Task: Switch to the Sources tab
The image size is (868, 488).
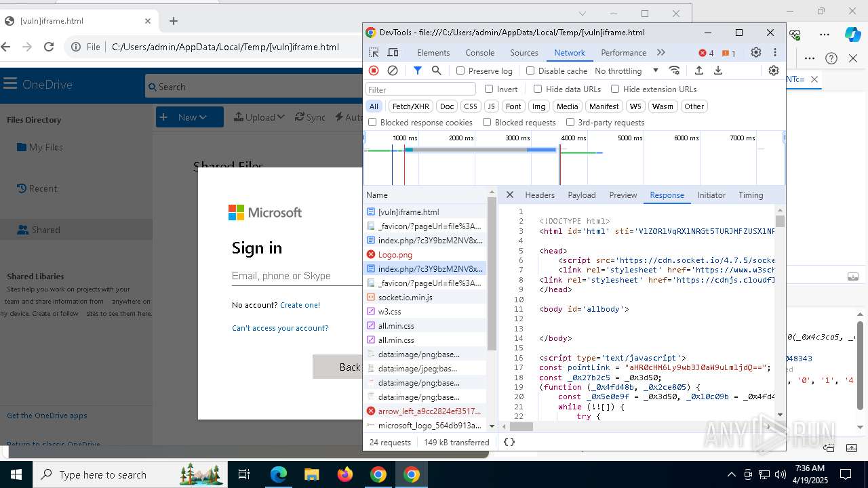Action: click(524, 52)
